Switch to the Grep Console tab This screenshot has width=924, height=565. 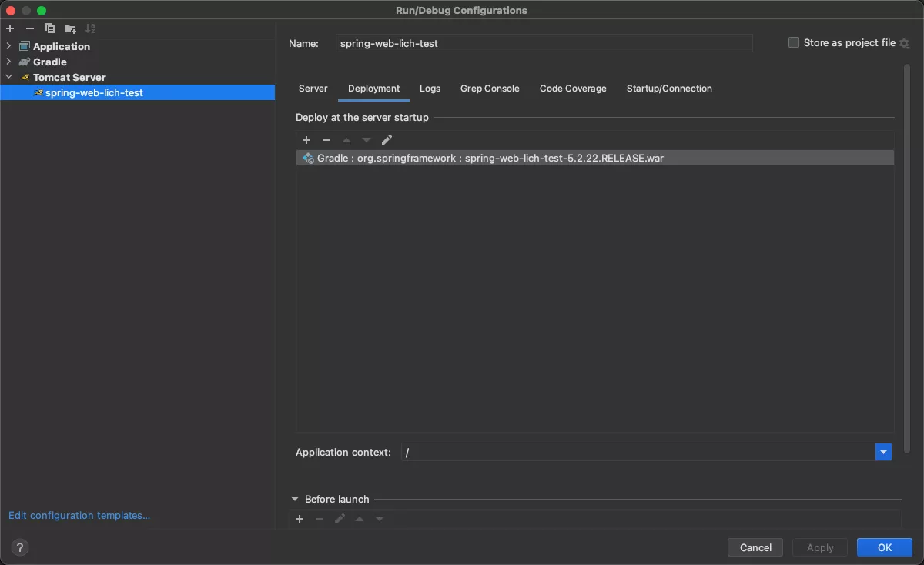tap(490, 89)
